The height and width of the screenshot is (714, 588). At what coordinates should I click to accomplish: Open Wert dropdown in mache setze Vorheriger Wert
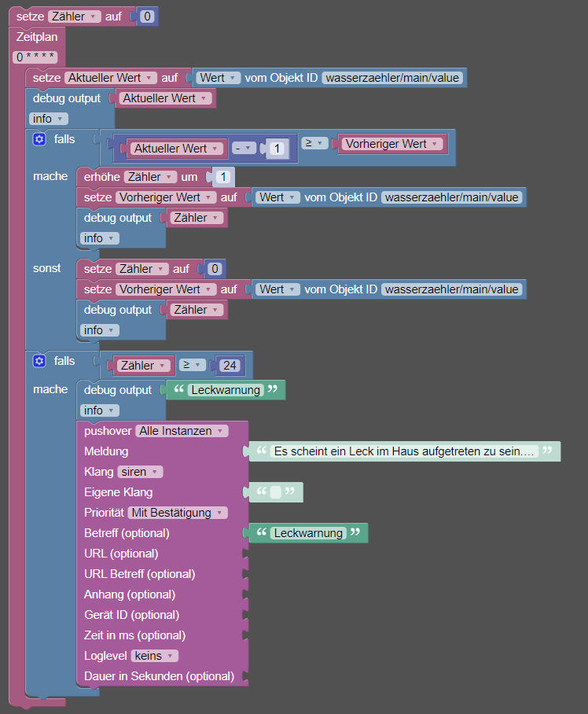(277, 197)
